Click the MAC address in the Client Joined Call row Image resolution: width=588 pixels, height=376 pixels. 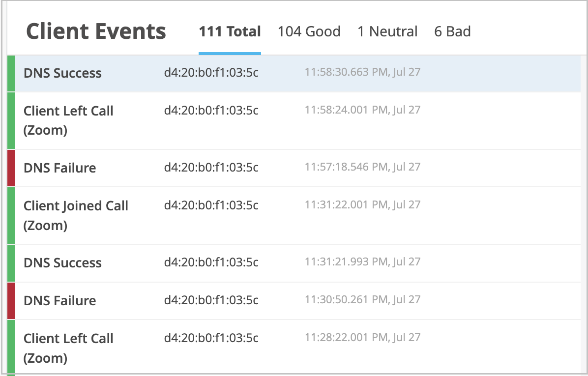coord(211,205)
